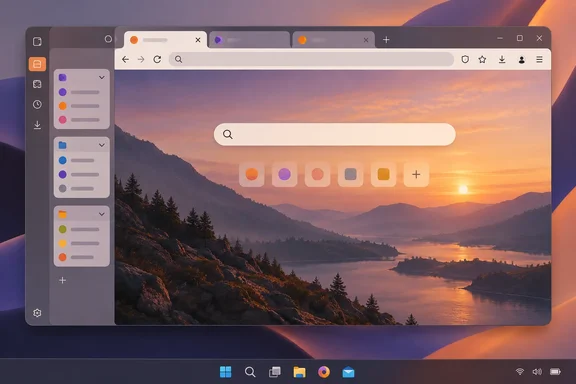This screenshot has height=384, width=576.
Task: Close the third tab
Action: tap(366, 40)
